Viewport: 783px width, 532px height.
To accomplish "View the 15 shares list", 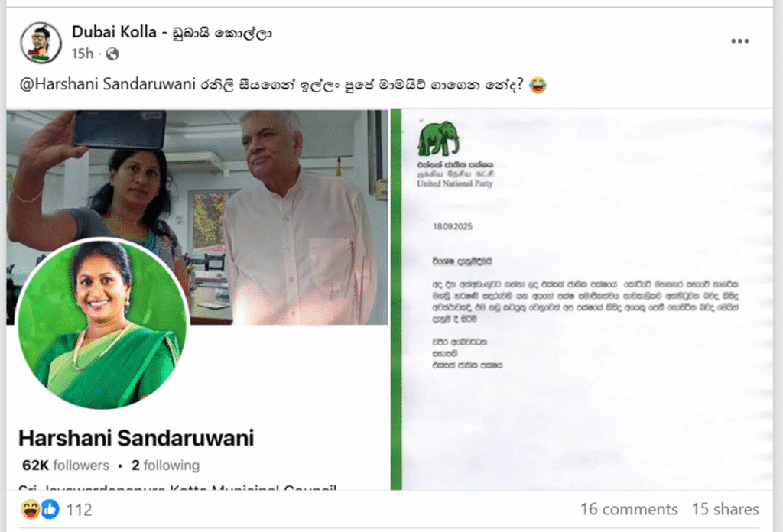I will pyautogui.click(x=725, y=509).
